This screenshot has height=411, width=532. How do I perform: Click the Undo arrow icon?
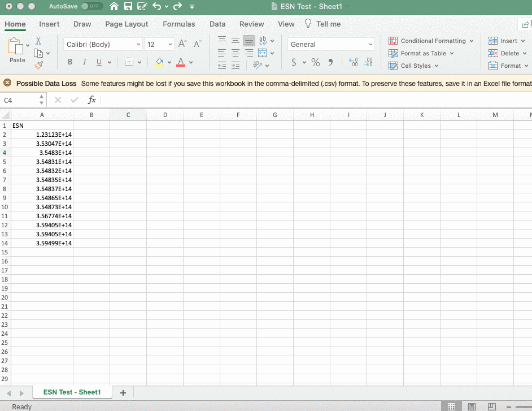[x=156, y=6]
